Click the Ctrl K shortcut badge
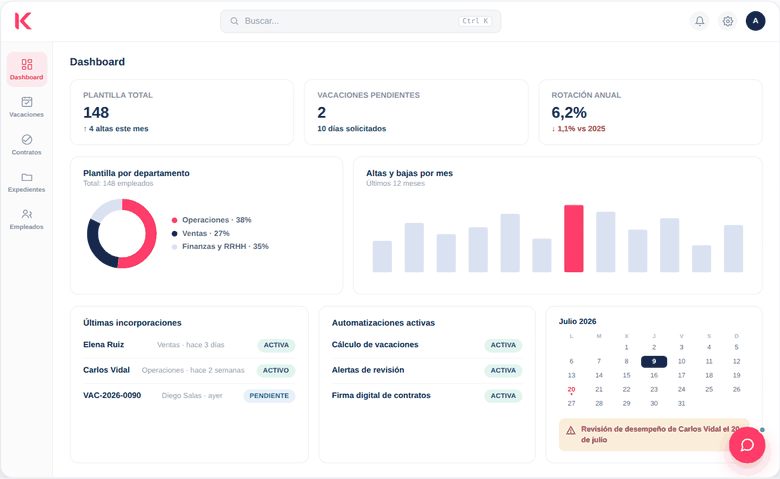 (475, 21)
